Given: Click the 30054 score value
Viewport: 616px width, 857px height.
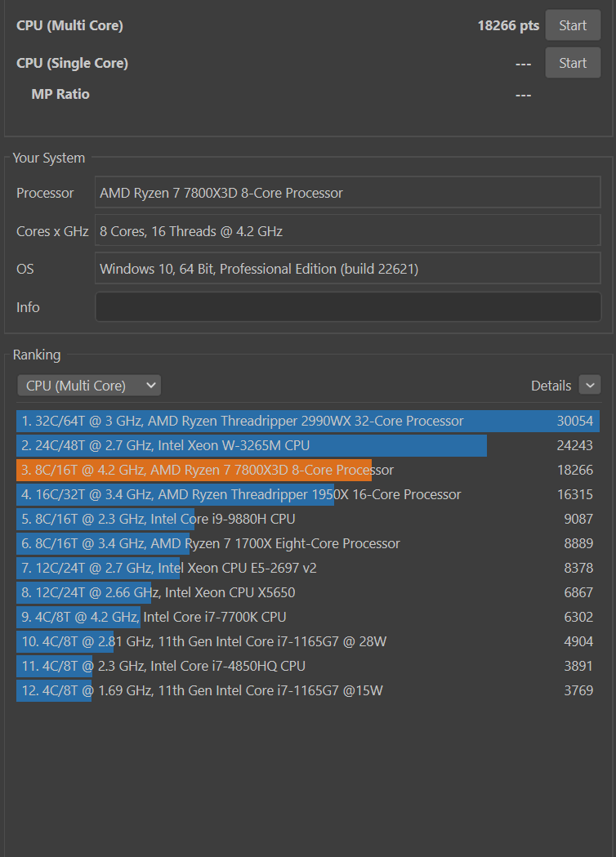Looking at the screenshot, I should pyautogui.click(x=574, y=421).
